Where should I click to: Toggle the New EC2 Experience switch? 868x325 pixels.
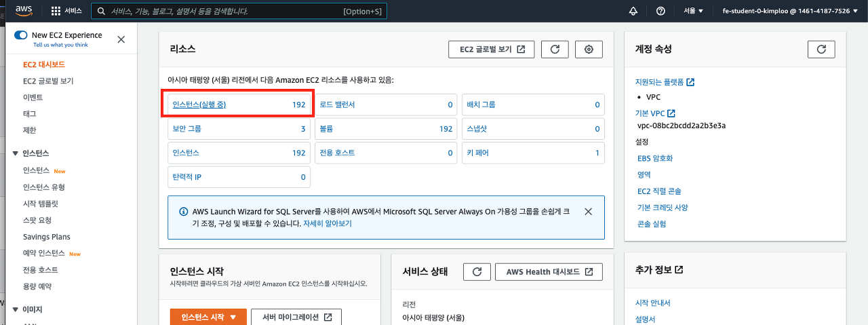pos(21,35)
